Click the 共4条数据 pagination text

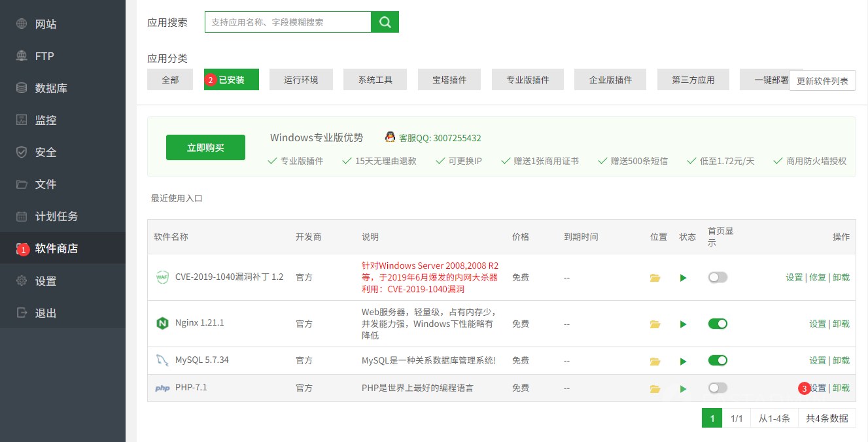(x=827, y=418)
